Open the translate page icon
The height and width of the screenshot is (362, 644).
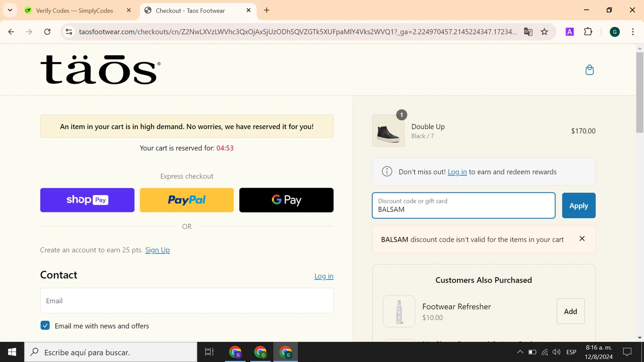tap(528, 32)
